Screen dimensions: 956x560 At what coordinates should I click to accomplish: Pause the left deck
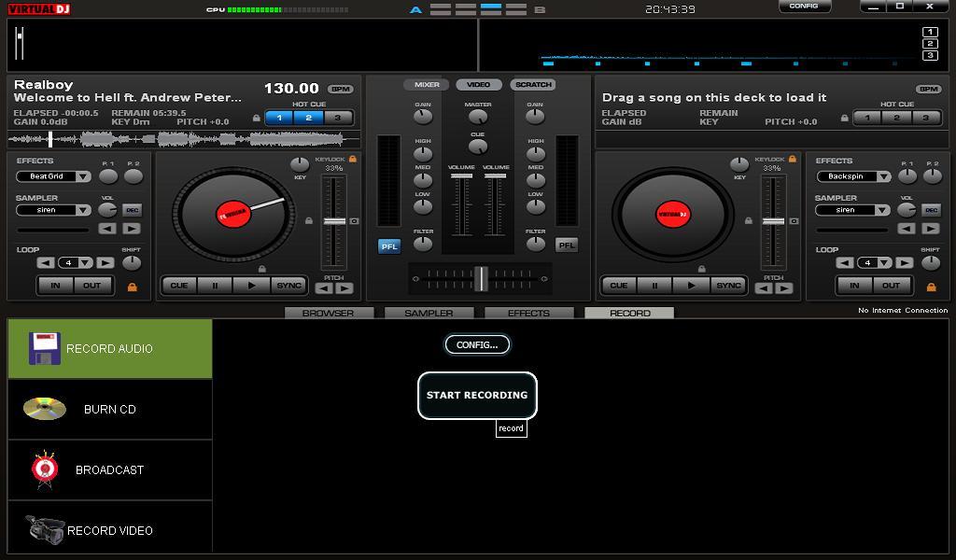point(216,286)
